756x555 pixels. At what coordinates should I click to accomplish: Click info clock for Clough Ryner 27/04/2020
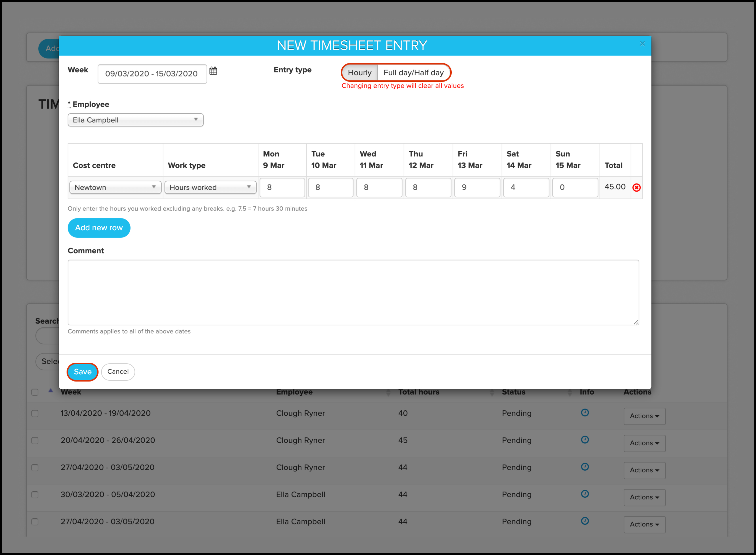585,467
